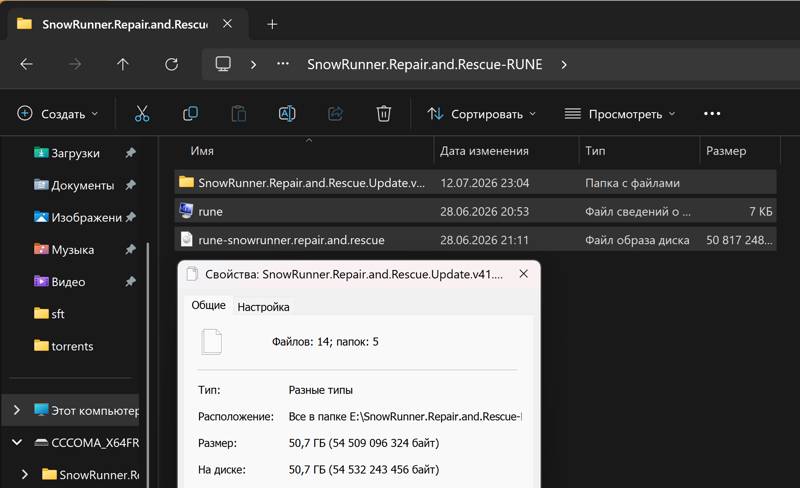Close the Свойства properties dialog

tap(523, 274)
